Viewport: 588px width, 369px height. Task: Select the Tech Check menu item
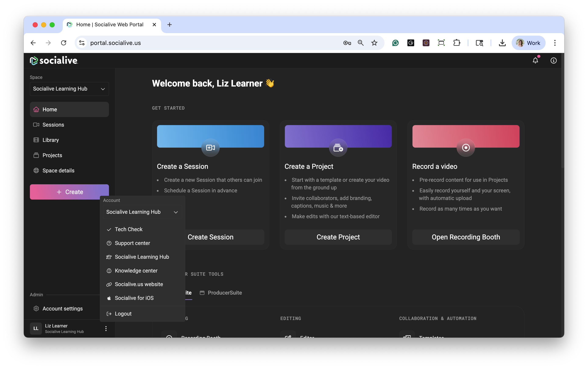128,229
